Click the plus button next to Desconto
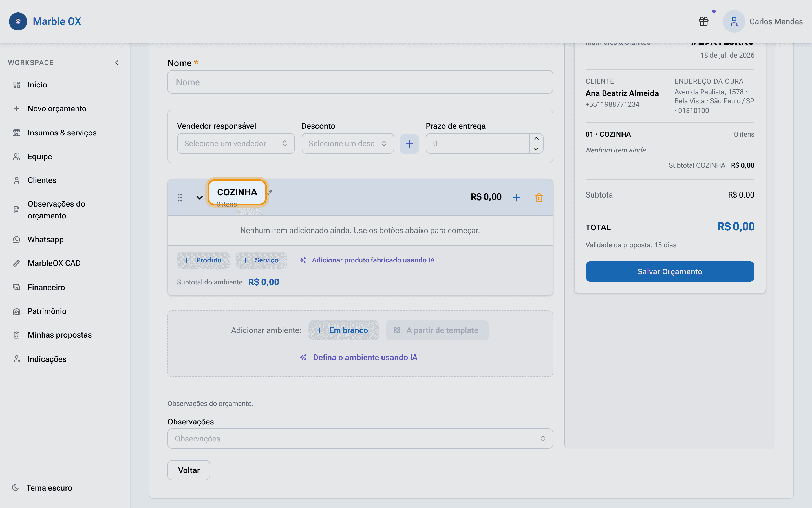This screenshot has width=812, height=508. [409, 144]
